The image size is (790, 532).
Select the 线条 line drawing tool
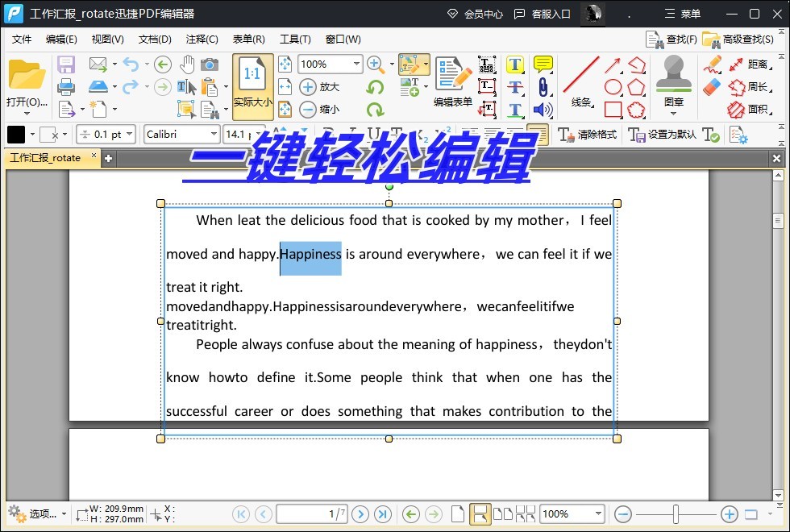click(582, 81)
